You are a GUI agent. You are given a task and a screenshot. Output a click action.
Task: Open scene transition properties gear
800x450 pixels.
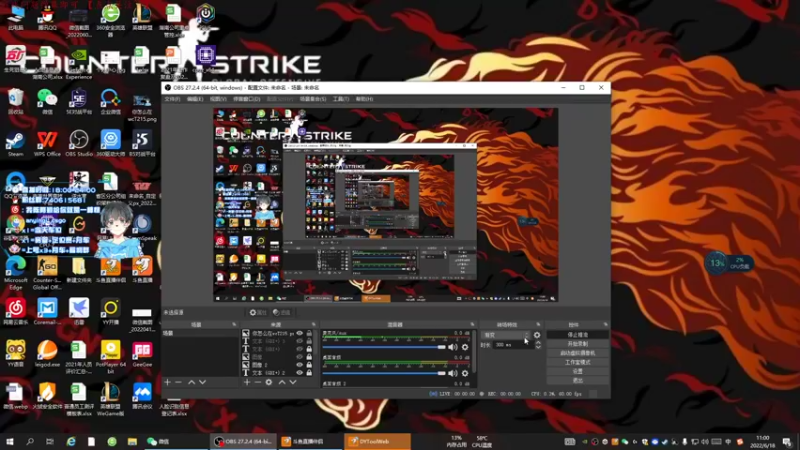pyautogui.click(x=537, y=335)
